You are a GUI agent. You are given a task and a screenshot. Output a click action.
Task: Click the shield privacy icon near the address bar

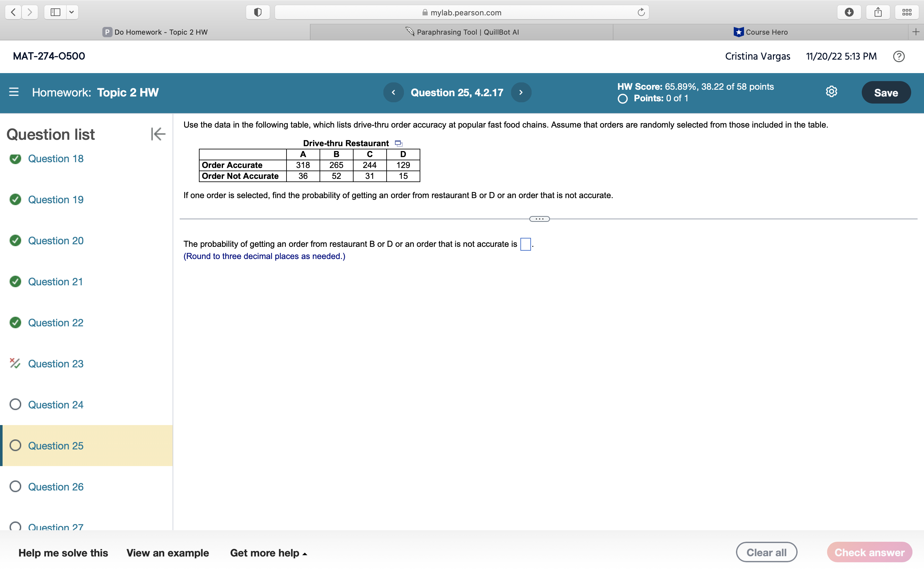258,12
